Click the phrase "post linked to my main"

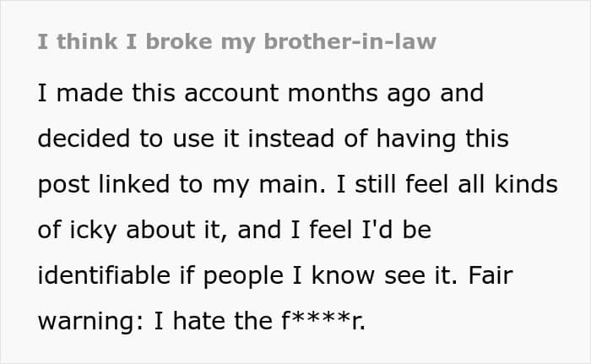click(x=182, y=185)
